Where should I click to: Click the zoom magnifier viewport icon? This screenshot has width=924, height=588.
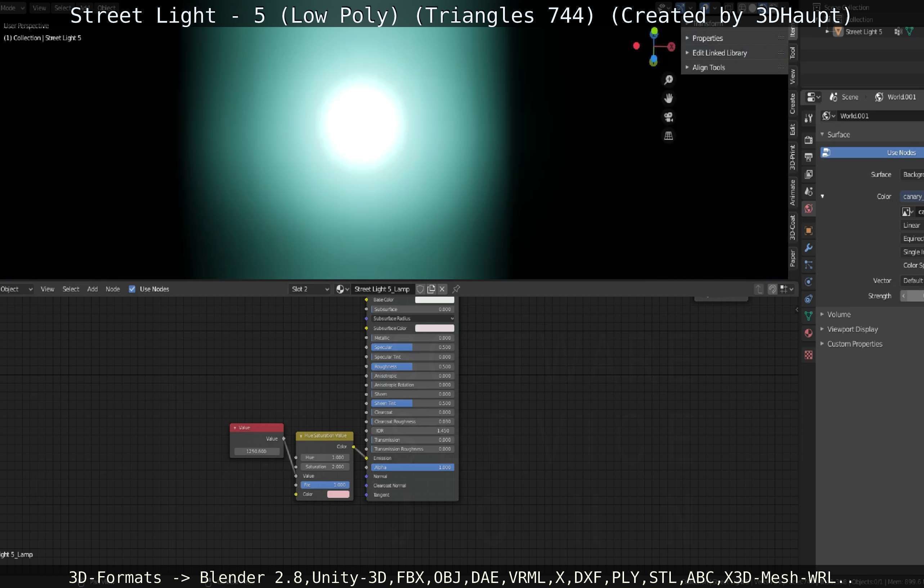point(668,80)
